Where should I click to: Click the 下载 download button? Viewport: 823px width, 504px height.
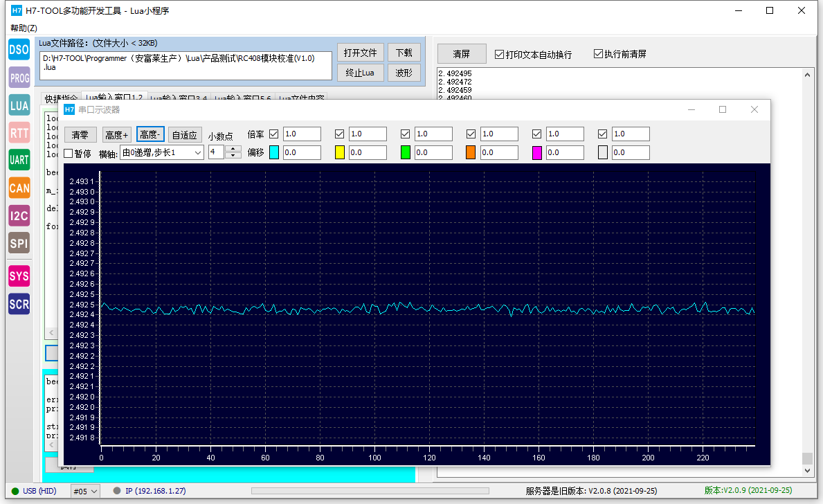(x=404, y=53)
